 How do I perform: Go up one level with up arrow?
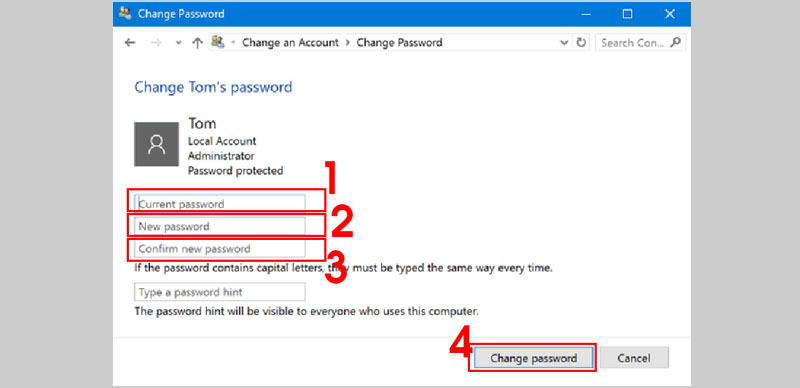[x=197, y=43]
